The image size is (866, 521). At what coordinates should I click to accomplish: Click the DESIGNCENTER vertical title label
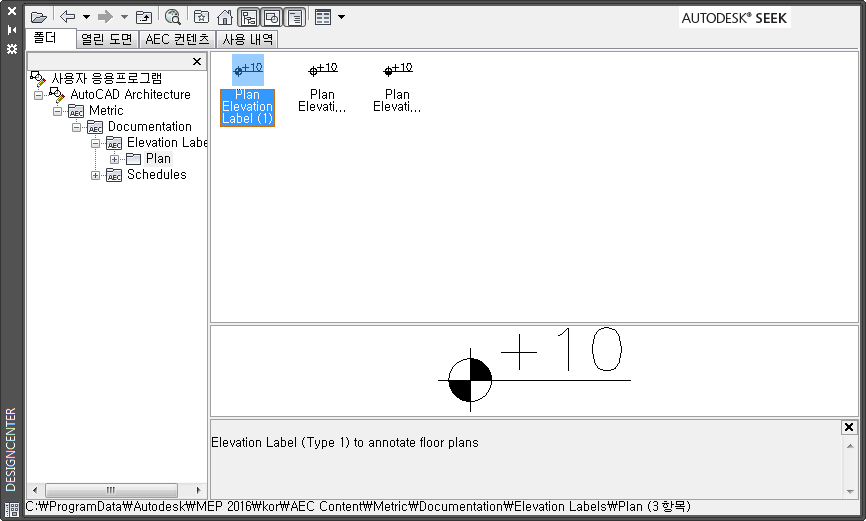11,450
